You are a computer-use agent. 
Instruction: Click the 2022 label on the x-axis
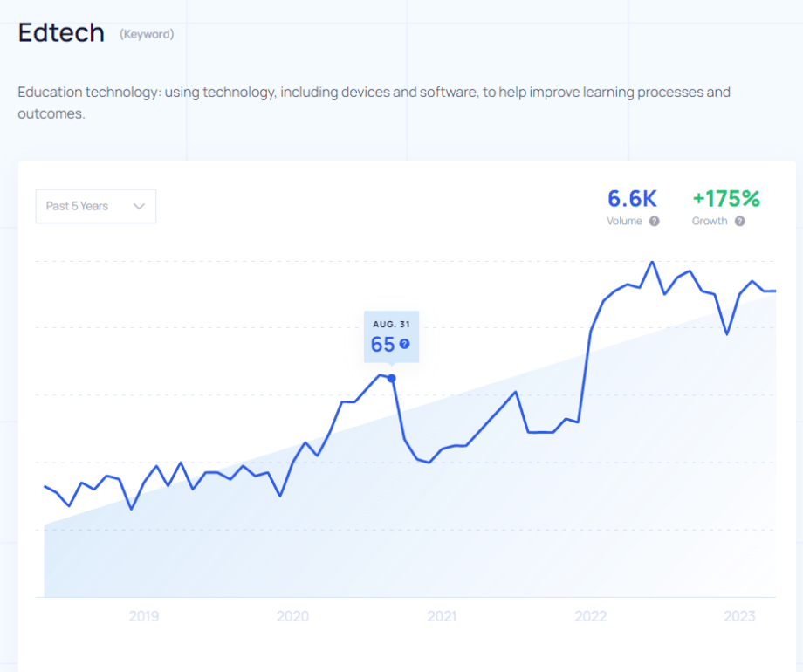coord(591,616)
